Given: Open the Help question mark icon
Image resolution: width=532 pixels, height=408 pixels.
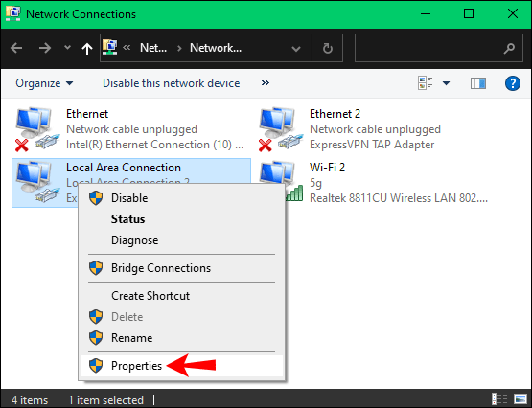Looking at the screenshot, I should (x=512, y=83).
